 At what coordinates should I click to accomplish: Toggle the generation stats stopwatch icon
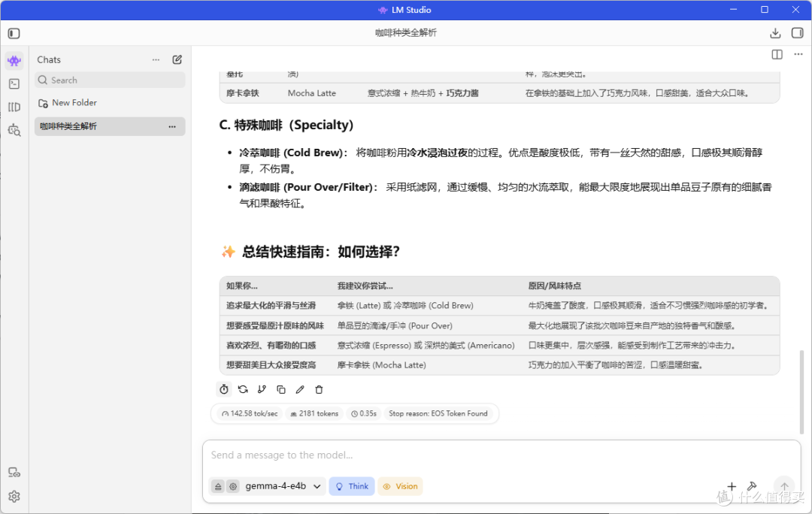click(224, 389)
